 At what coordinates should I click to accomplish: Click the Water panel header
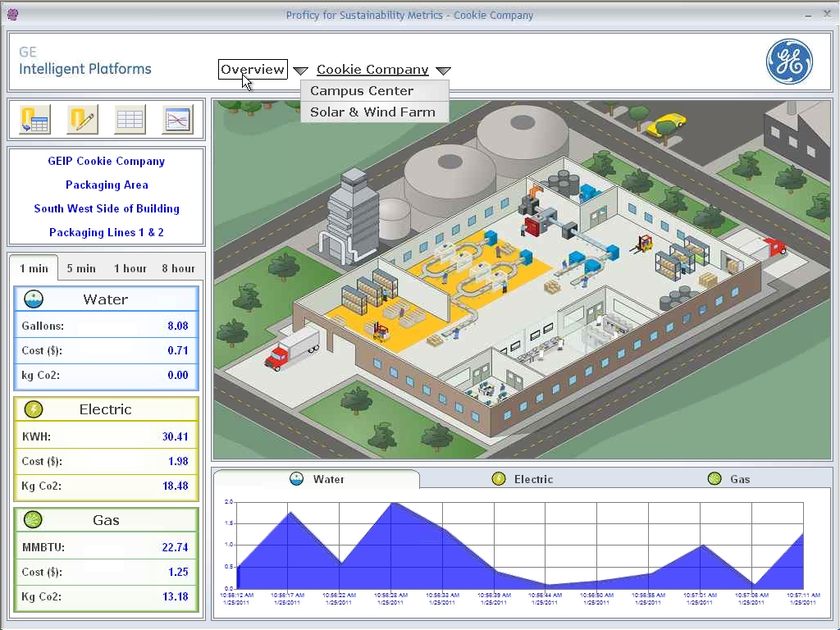[x=106, y=299]
